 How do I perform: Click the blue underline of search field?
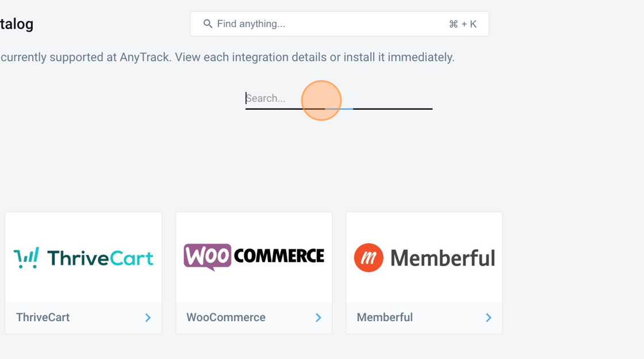339,109
